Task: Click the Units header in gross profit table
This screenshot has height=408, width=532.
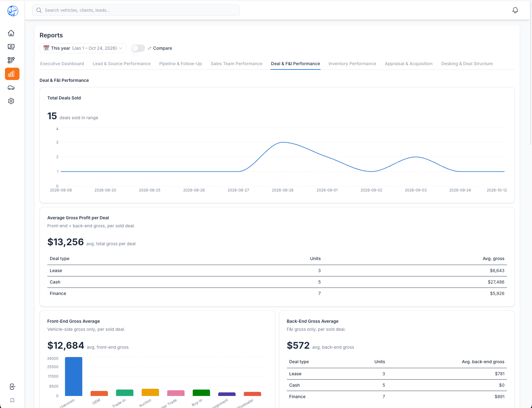Action: pos(315,259)
